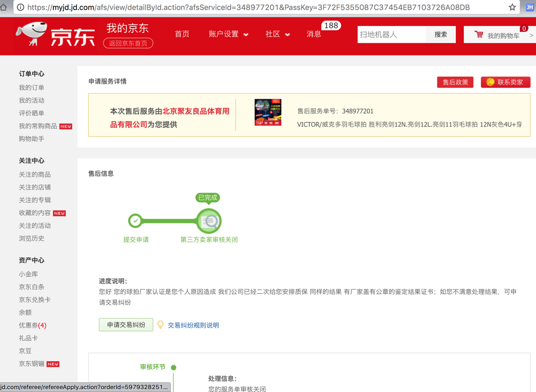
Task: Click the 188 message count badge
Action: click(x=331, y=26)
